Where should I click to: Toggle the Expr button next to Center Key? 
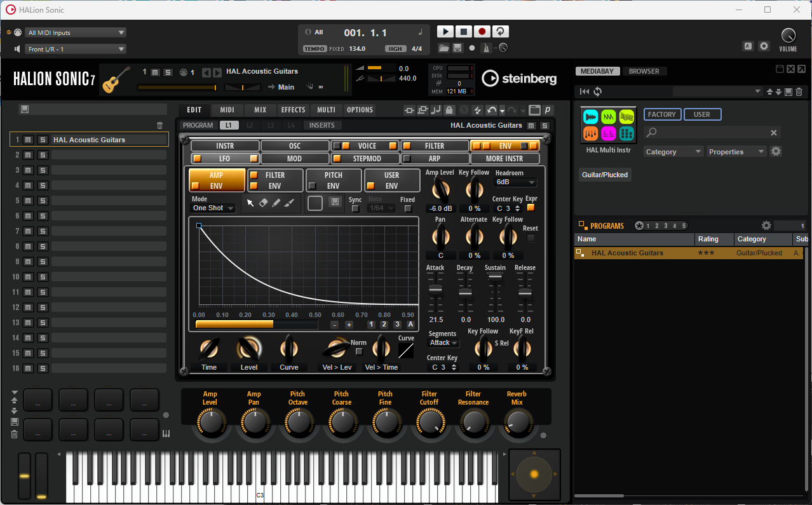point(531,208)
